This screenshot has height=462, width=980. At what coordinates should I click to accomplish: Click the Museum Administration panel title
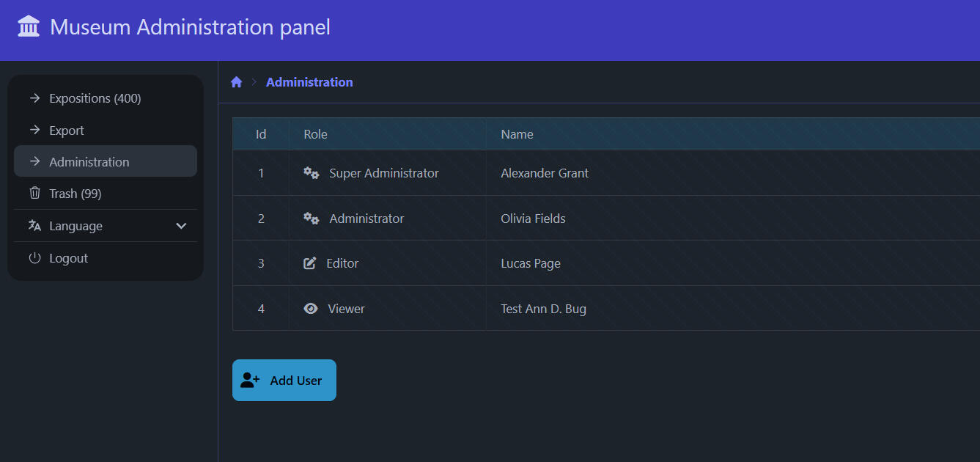click(190, 27)
